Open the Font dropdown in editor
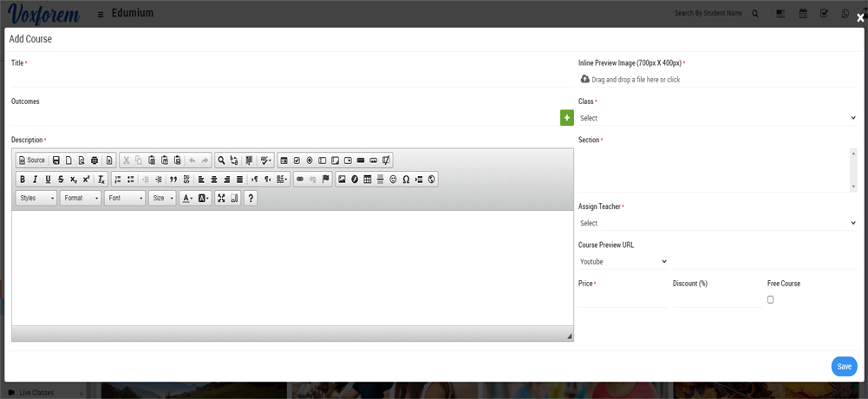Screen dimensions: 868x399 [125, 199]
